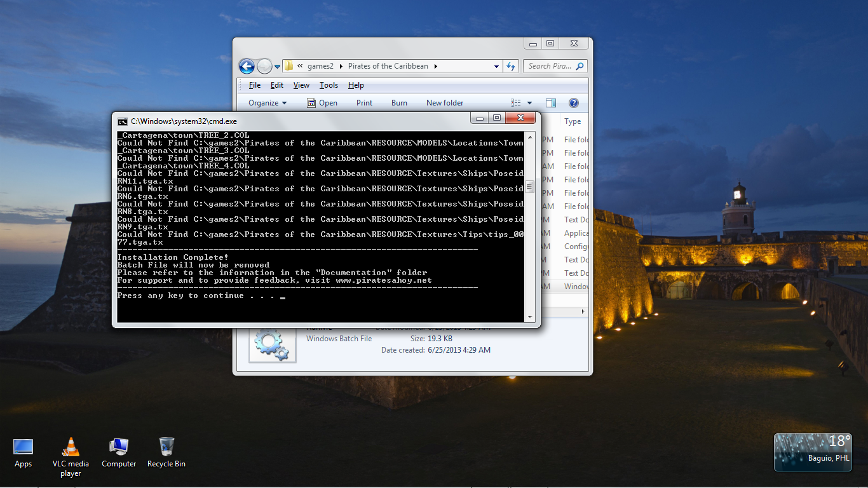Select the row with type Configu...
Viewport: 868px width, 488px height.
click(x=564, y=247)
